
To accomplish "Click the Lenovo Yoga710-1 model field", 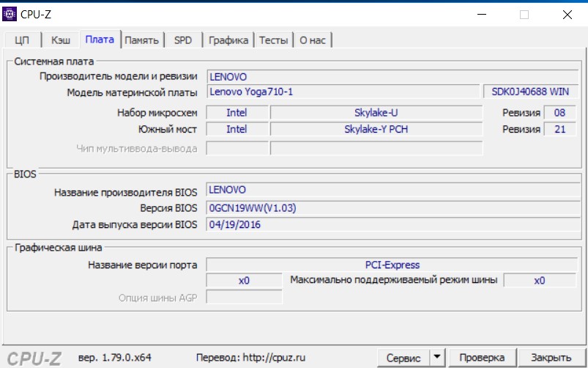I will (x=343, y=92).
